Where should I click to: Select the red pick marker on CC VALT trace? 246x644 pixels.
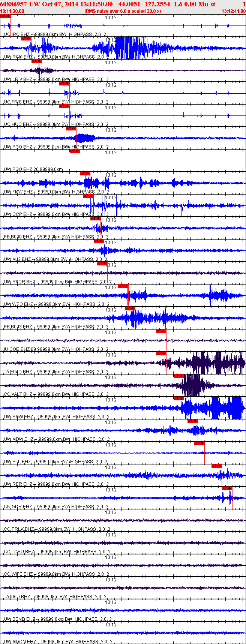pyautogui.click(x=179, y=376)
